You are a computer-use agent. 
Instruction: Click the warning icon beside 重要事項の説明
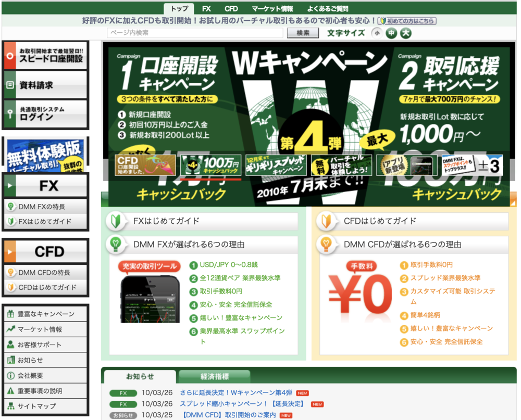10,391
